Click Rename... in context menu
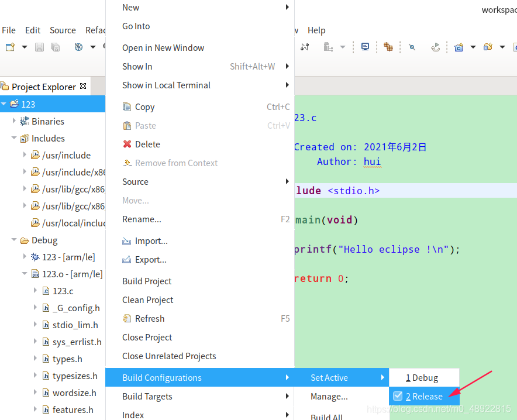 200,219
